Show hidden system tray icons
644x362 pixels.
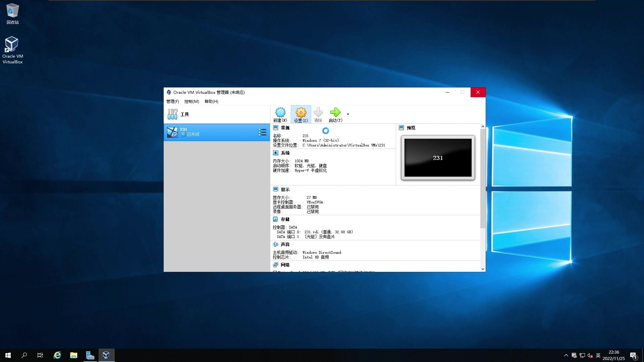pyautogui.click(x=566, y=355)
